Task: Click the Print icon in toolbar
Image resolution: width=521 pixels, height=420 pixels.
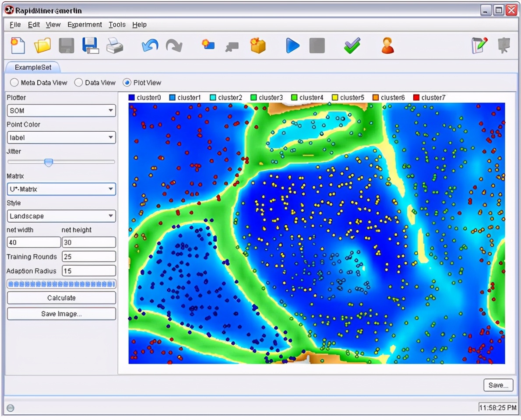Action: click(x=115, y=45)
